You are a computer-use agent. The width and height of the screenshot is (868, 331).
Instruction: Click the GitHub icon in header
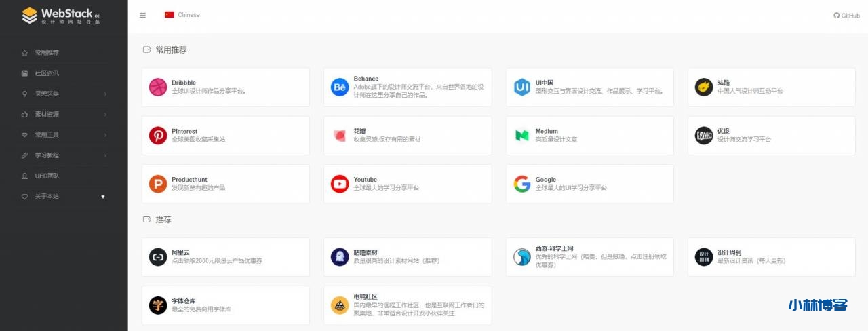[836, 15]
